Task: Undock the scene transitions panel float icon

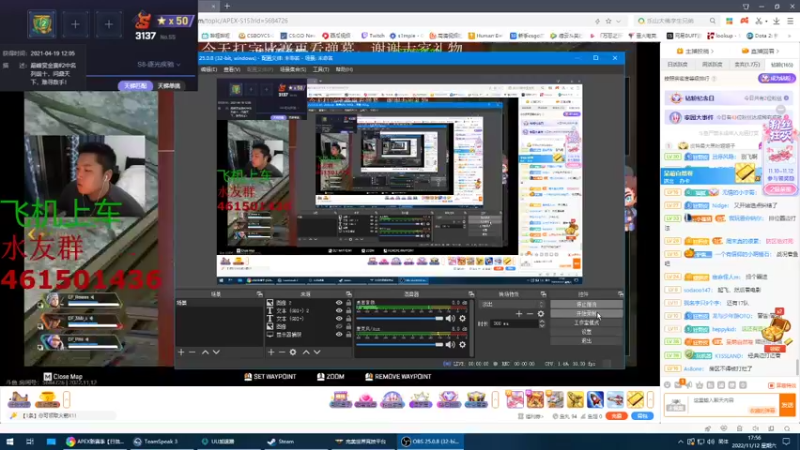Action: point(543,294)
